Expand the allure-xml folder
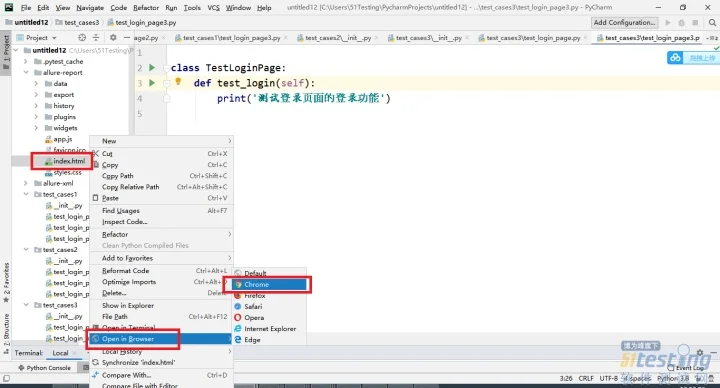 [26, 183]
